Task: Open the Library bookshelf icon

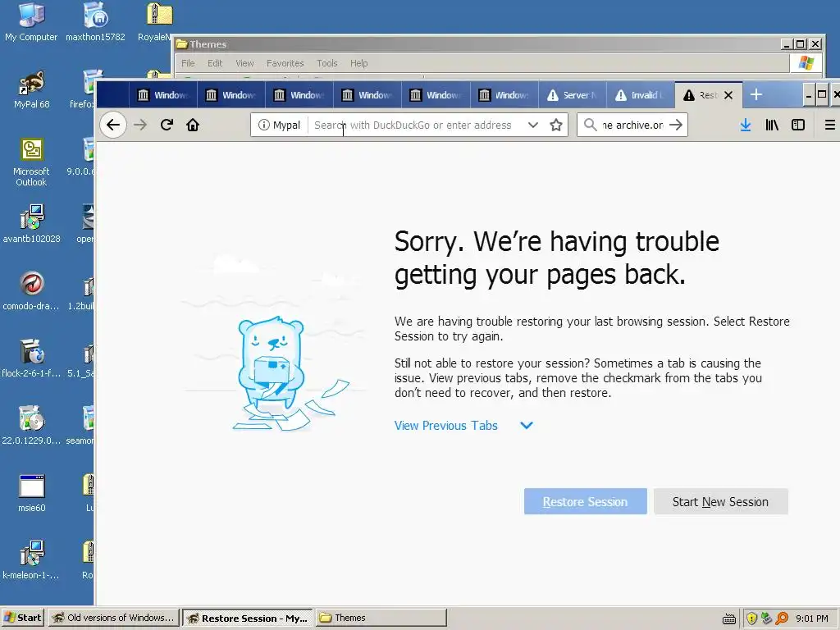Action: (x=771, y=125)
